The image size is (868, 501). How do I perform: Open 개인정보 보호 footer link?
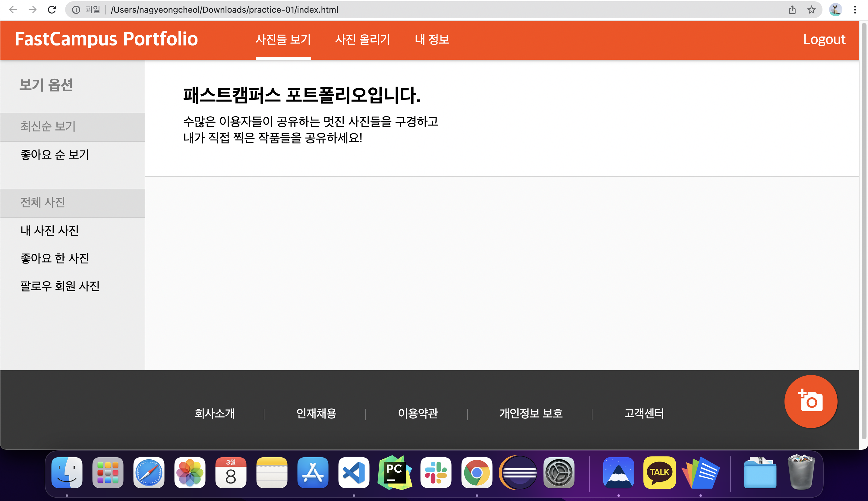pyautogui.click(x=531, y=413)
